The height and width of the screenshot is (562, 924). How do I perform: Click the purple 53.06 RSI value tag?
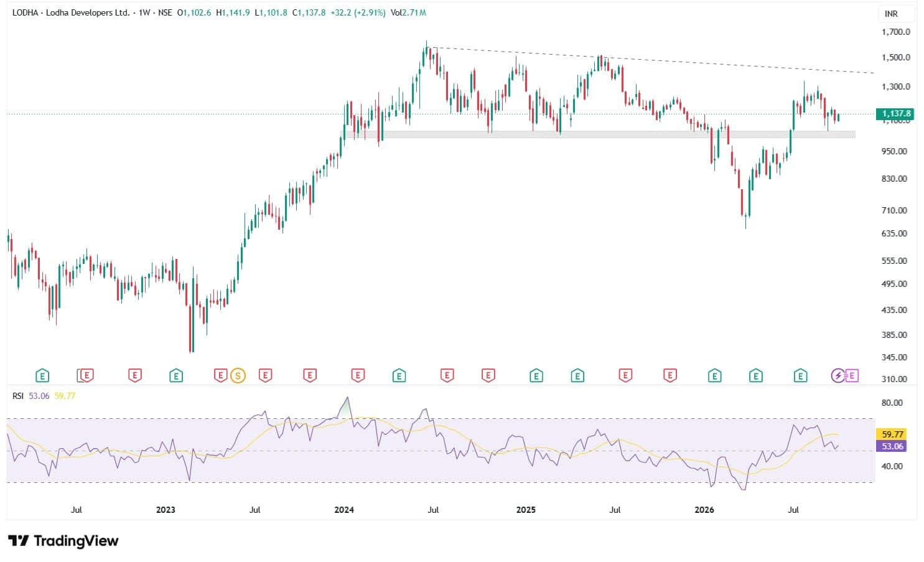click(891, 446)
